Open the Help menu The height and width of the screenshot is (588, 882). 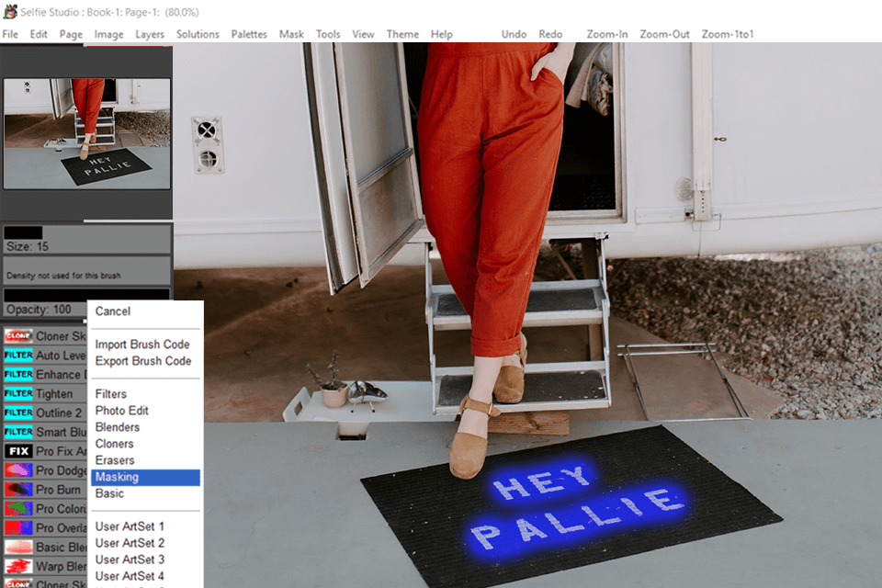442,34
